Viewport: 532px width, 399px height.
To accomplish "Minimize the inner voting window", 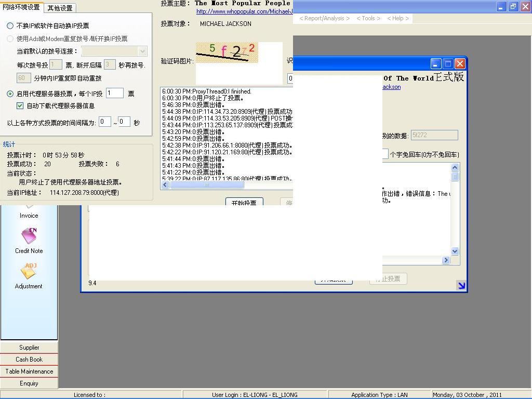I will (436, 63).
